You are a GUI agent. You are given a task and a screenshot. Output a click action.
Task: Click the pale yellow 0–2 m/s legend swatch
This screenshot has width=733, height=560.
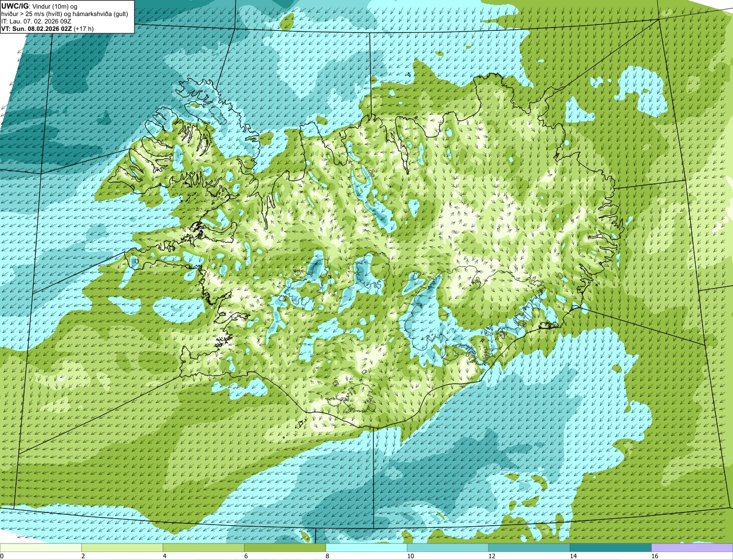tap(41, 548)
